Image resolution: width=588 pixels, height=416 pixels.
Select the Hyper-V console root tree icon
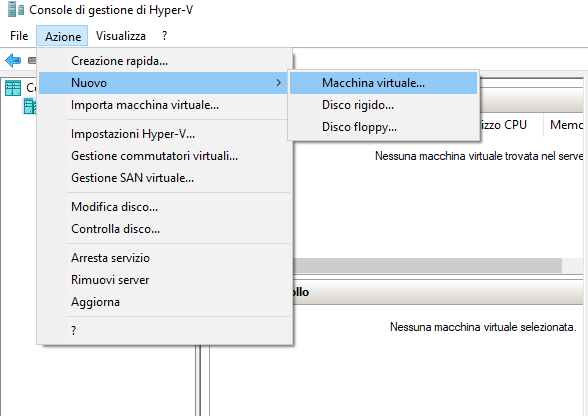tap(13, 88)
